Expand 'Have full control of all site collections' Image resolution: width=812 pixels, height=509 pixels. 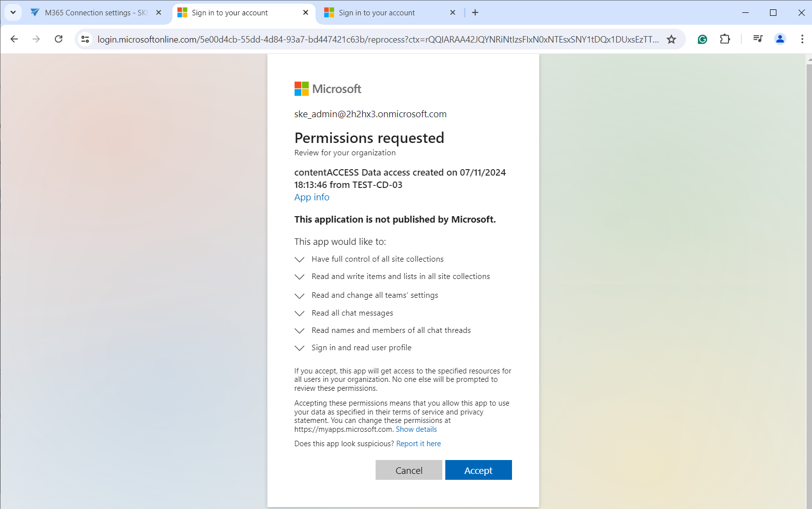[299, 259]
